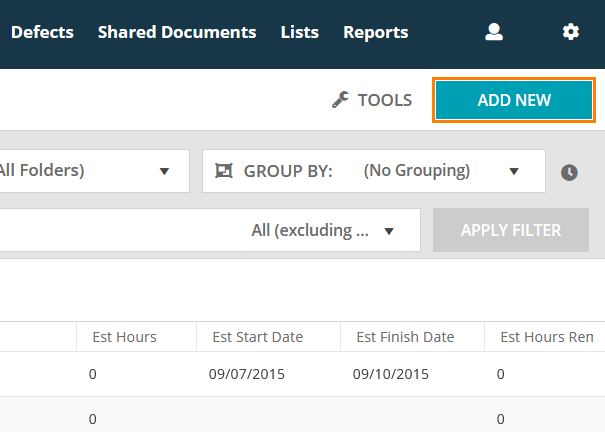Sort by the Est Hours column header

pos(125,337)
